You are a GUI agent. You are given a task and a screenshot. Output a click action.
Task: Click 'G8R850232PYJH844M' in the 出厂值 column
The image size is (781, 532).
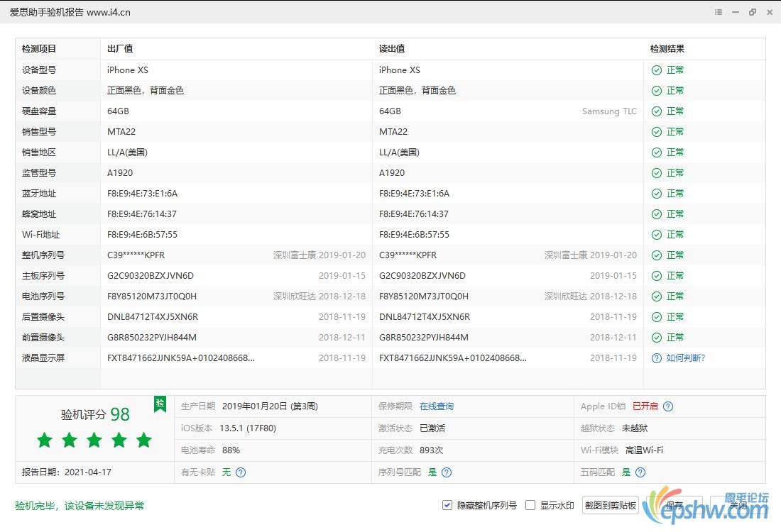pyautogui.click(x=152, y=338)
